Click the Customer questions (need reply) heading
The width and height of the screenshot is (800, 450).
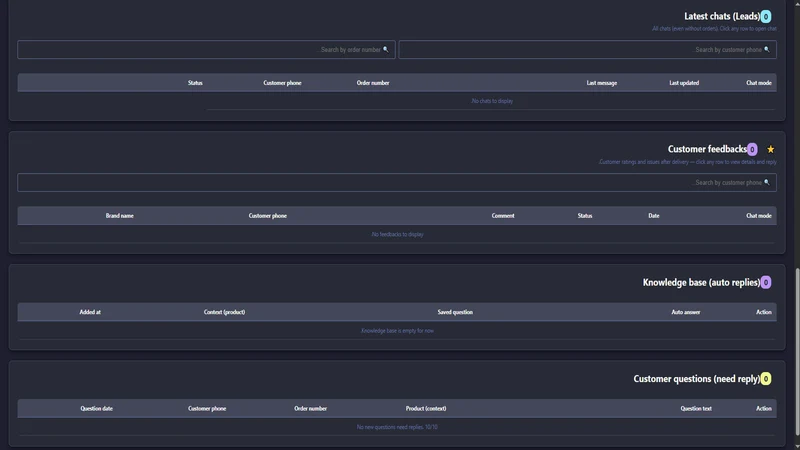(697, 379)
